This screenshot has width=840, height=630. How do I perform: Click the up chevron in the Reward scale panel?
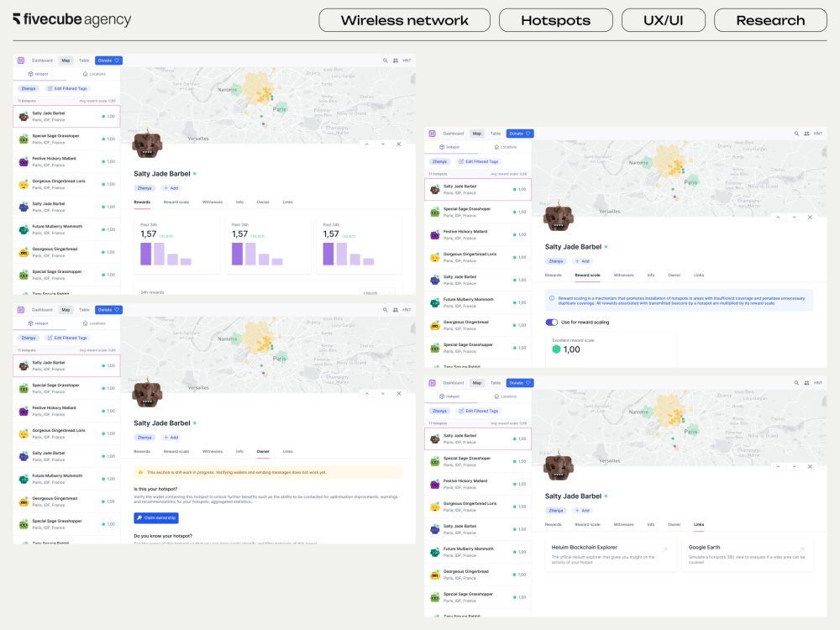(779, 217)
